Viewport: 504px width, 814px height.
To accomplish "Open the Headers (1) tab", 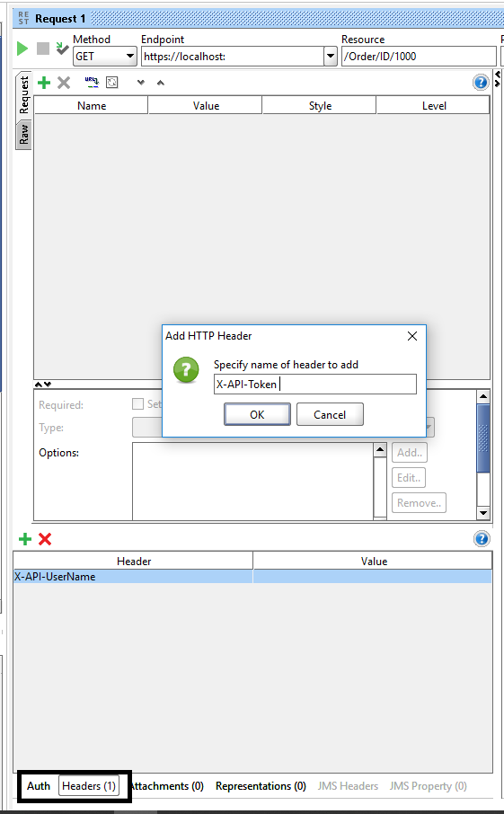I will (x=89, y=786).
